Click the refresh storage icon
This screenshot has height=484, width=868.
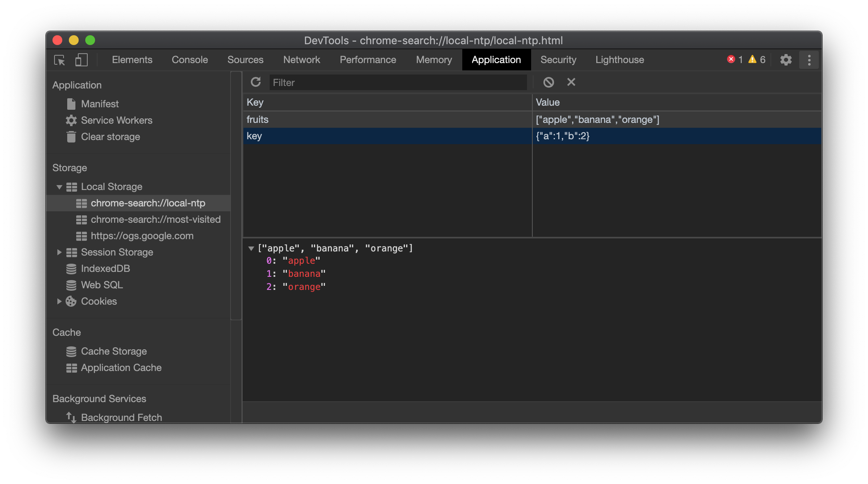[x=256, y=82]
